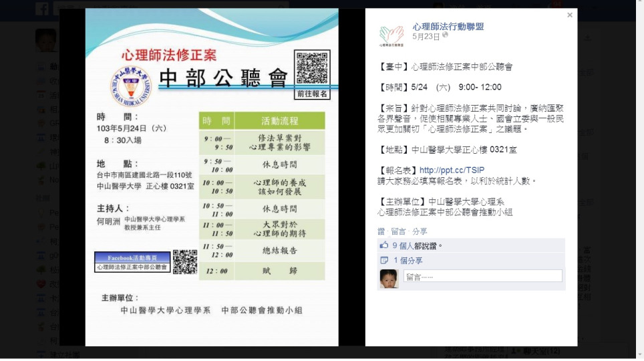Viewport: 644px width, 361px height.
Task: Open the 心理師法行動聯盟 page name link
Action: 448,27
